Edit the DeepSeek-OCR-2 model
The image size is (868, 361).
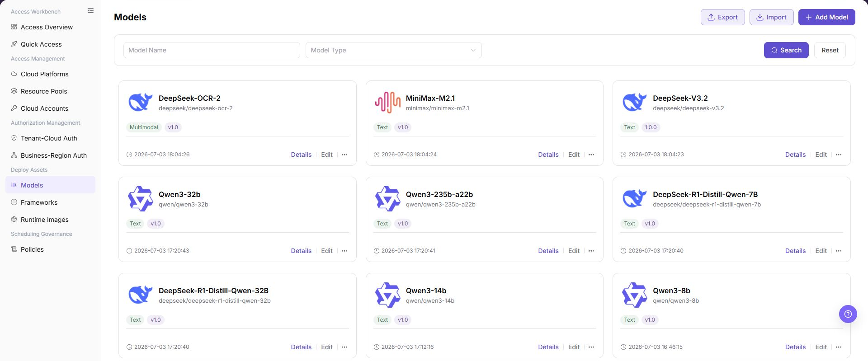click(327, 155)
